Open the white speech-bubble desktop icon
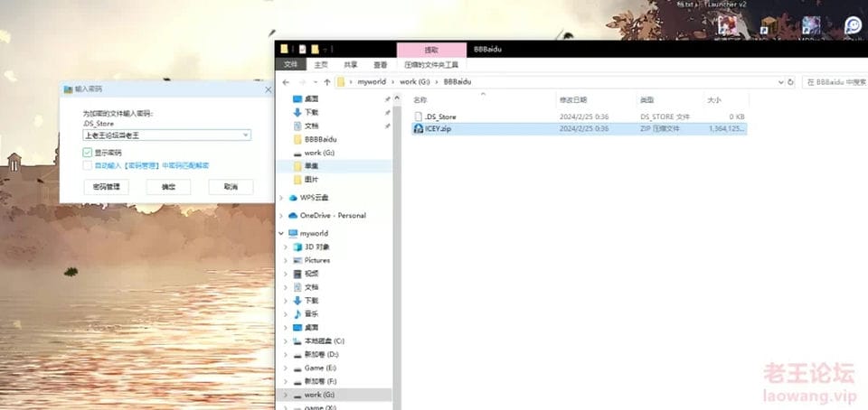This screenshot has height=410, width=868. coord(854,25)
